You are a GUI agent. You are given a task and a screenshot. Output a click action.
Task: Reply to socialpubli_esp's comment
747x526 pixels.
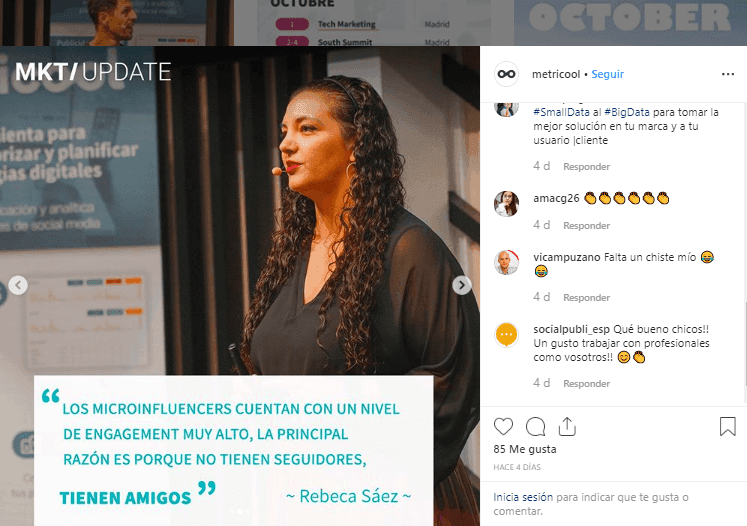tap(586, 384)
